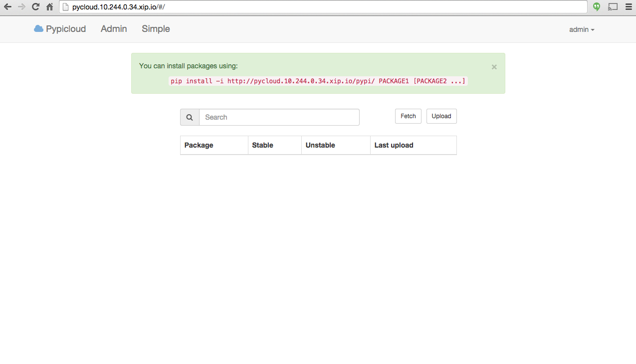Go to the browser home icon
Viewport: 636px width, 364px height.
49,7
